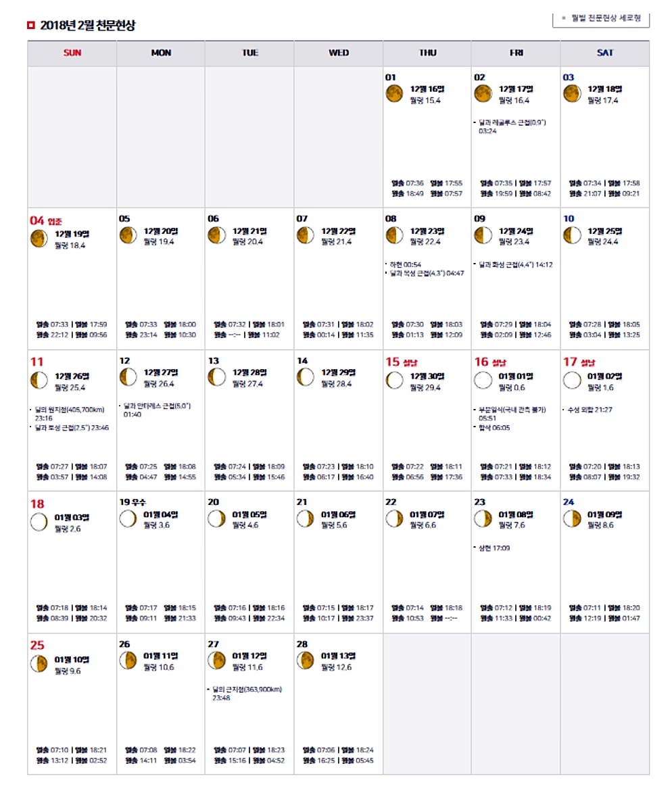The width and height of the screenshot is (672, 793).
Task: Click the moon phase icon on February 8
Action: [x=394, y=235]
